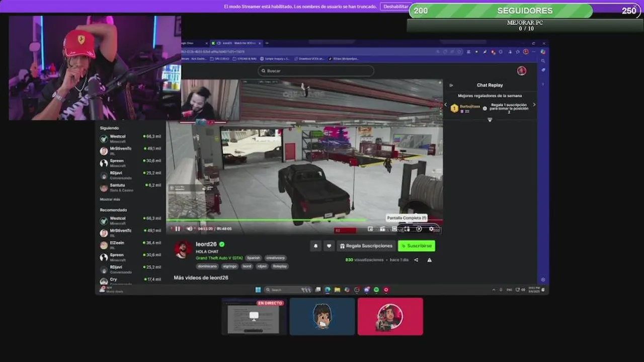Open Microsoft Edge on the taskbar
Screen dimensions: 644x362
click(328, 290)
